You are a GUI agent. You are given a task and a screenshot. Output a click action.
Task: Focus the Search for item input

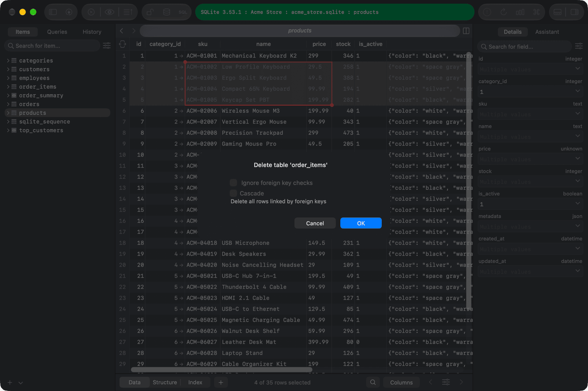(52, 46)
